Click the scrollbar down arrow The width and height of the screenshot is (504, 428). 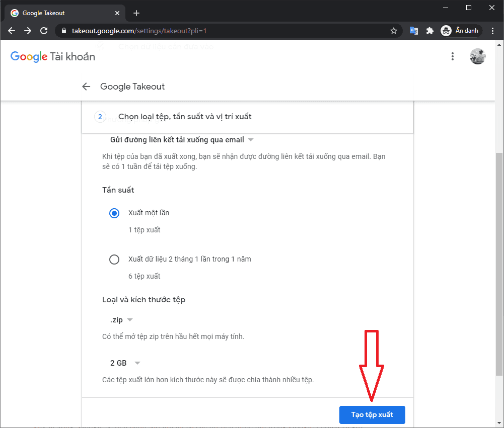point(499,423)
